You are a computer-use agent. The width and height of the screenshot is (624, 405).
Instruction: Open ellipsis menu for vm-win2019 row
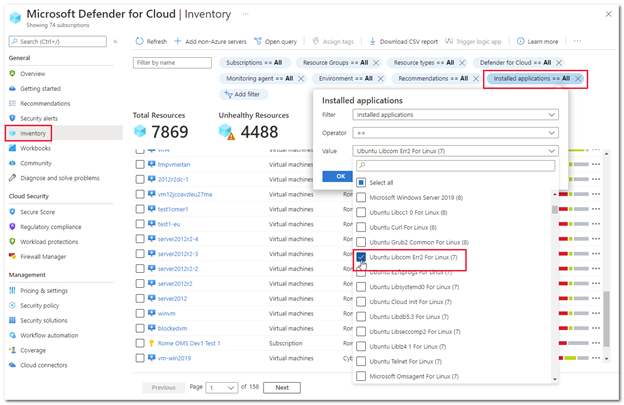pos(596,358)
